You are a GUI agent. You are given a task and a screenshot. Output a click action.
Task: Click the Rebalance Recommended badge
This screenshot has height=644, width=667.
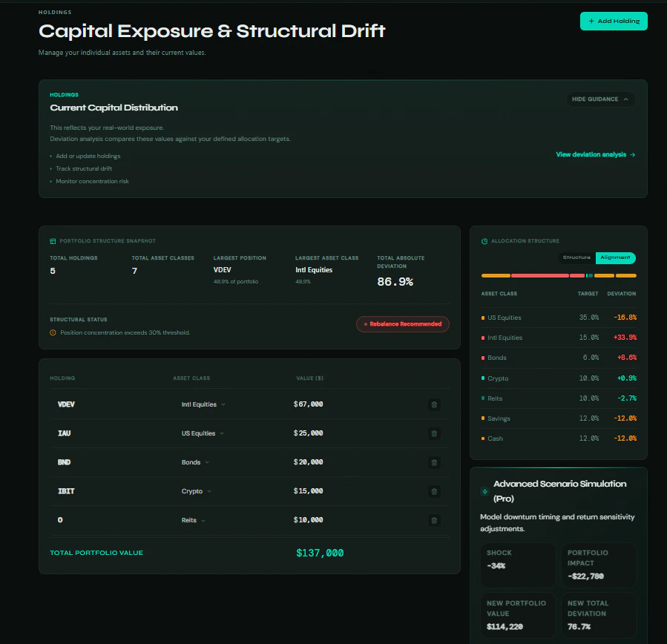(402, 324)
